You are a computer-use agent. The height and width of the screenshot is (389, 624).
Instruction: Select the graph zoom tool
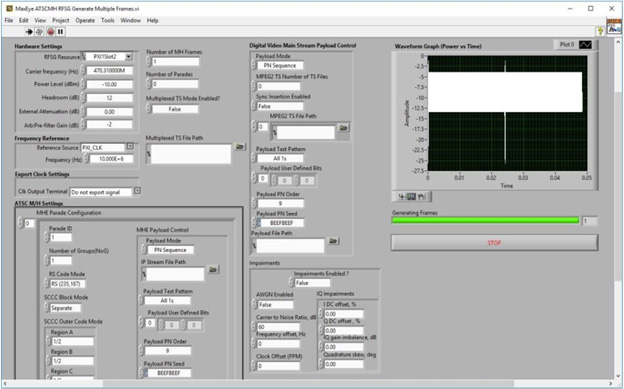pyautogui.click(x=411, y=197)
